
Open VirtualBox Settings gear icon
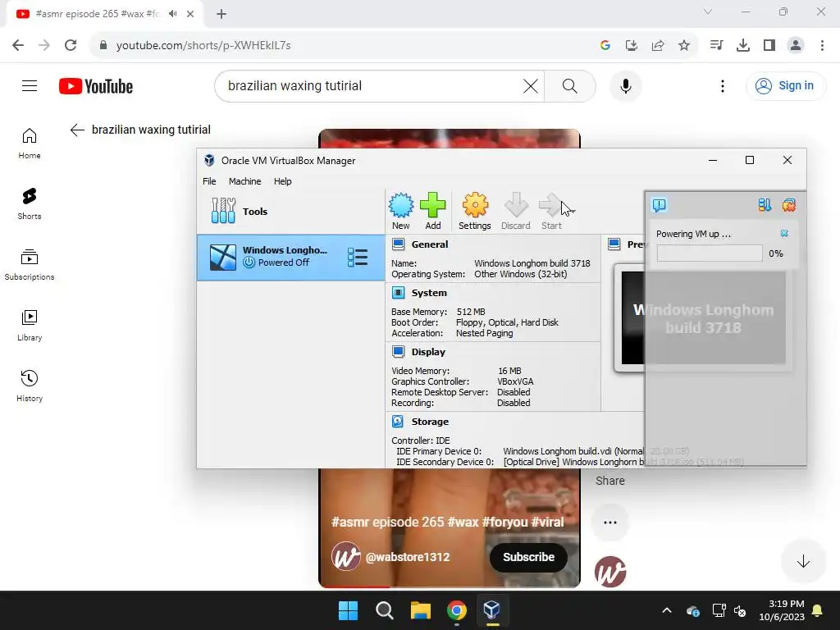coord(475,211)
